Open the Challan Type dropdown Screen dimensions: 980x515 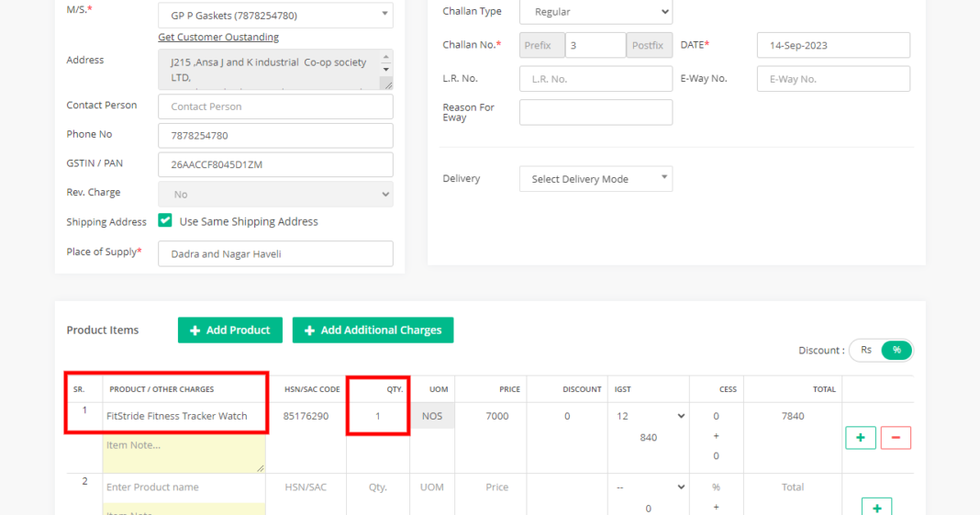[596, 12]
